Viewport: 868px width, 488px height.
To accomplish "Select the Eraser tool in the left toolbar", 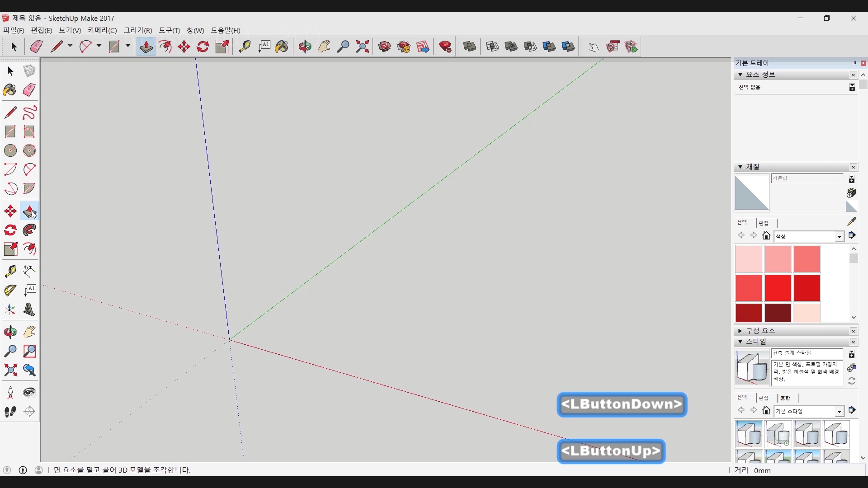I will 29,89.
